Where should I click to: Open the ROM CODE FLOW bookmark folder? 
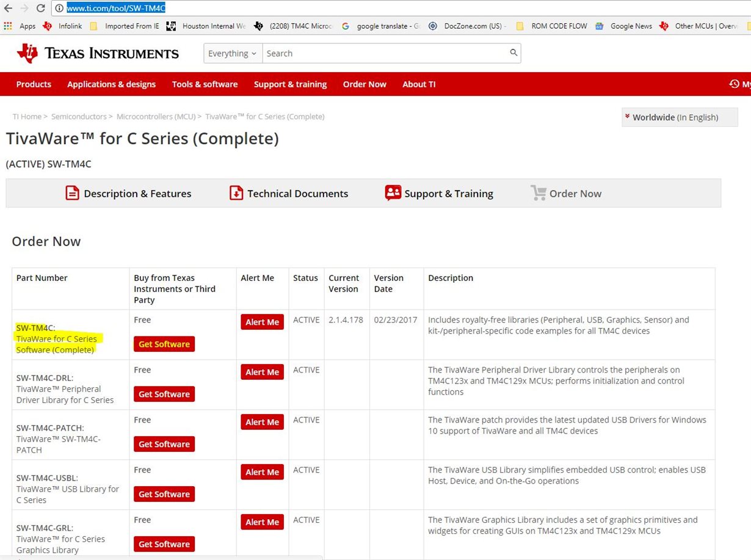coord(551,26)
